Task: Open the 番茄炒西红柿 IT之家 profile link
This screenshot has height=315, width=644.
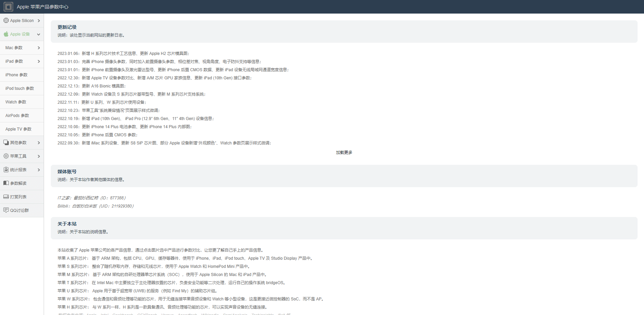Action: tap(86, 198)
